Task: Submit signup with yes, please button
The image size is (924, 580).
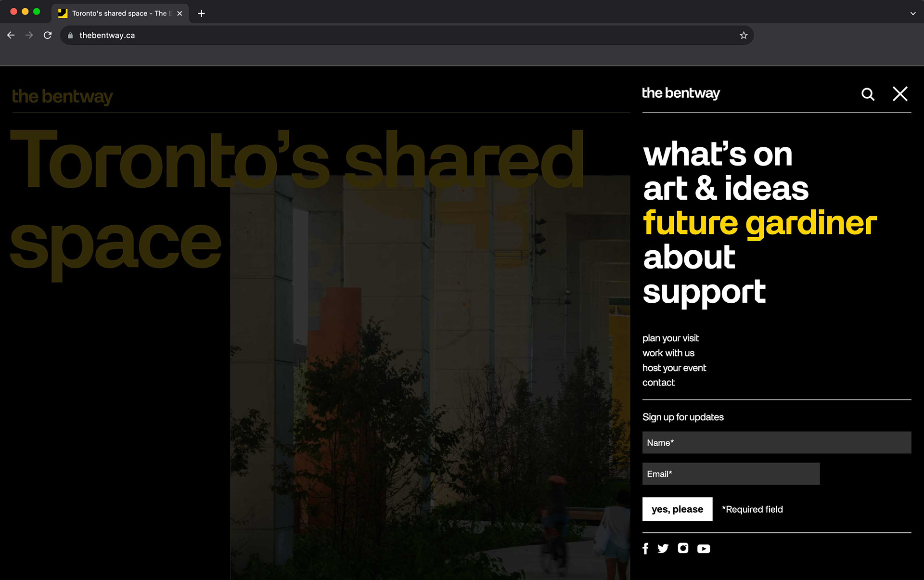Action: 677,509
